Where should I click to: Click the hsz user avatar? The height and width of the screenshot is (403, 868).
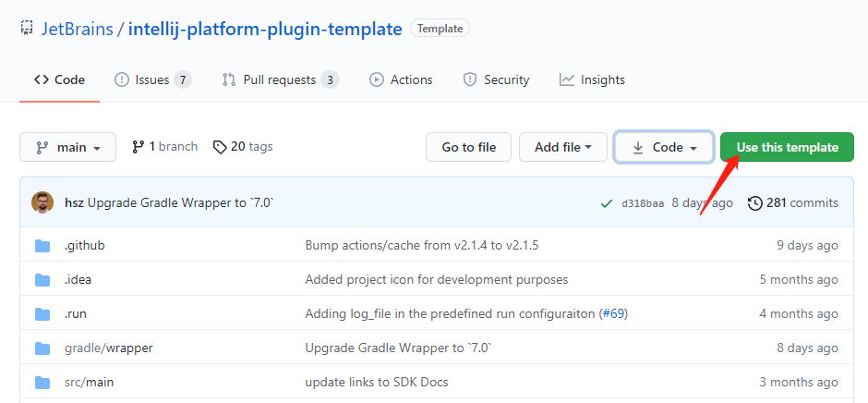pyautogui.click(x=42, y=202)
